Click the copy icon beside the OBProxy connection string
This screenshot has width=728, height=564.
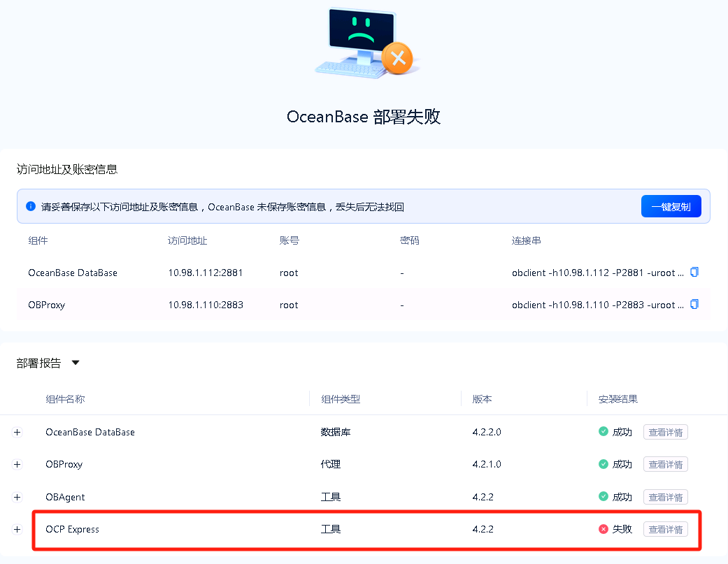[694, 304]
